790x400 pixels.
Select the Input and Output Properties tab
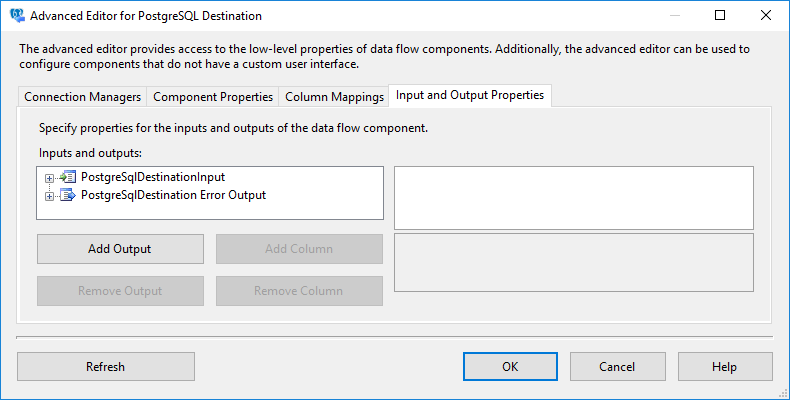[x=470, y=95]
